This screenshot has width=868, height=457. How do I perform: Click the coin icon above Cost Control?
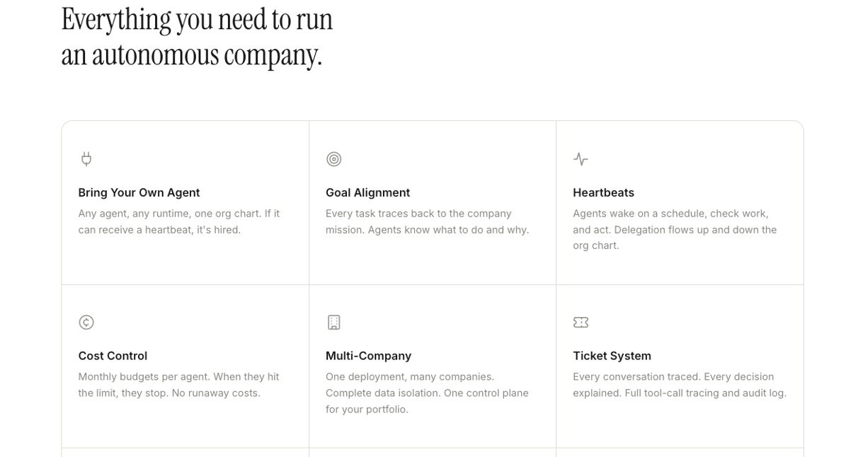pyautogui.click(x=86, y=323)
